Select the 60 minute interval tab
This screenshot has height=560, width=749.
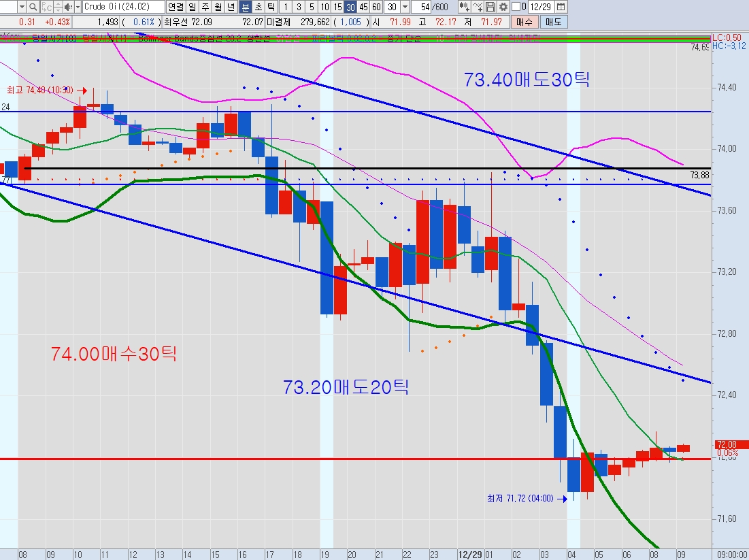(376, 7)
